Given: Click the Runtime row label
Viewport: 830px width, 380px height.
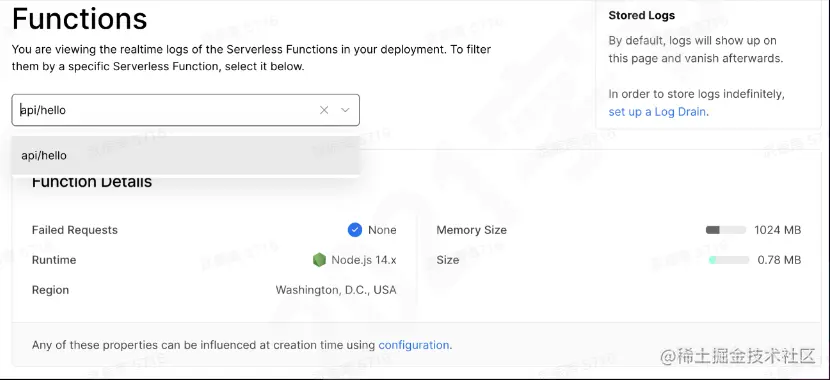Looking at the screenshot, I should [x=54, y=260].
